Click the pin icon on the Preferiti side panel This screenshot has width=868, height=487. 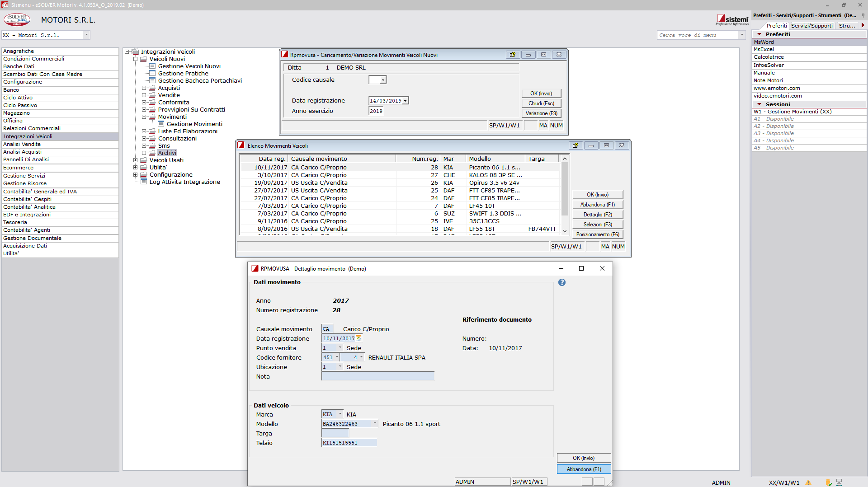click(863, 15)
